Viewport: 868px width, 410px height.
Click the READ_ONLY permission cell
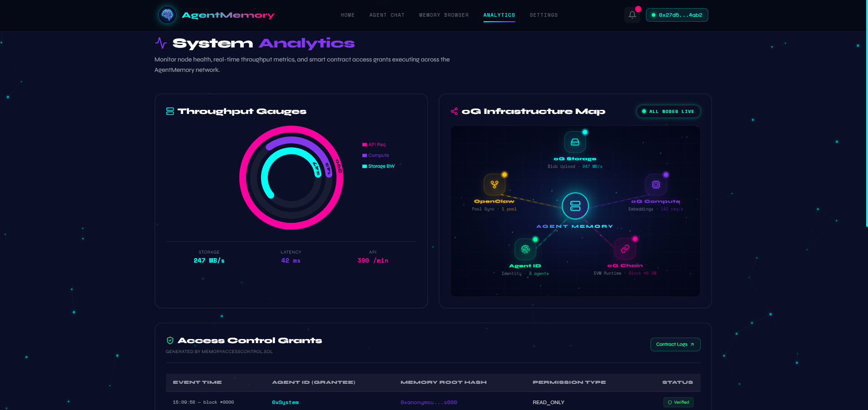point(549,402)
